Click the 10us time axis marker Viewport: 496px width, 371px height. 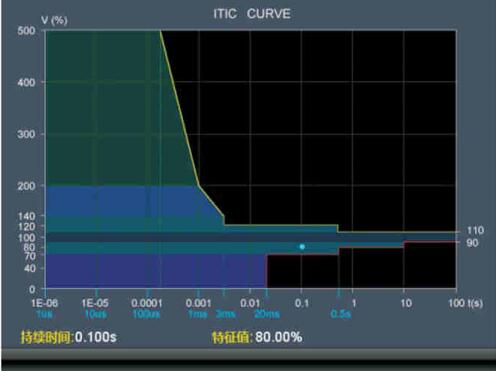(96, 314)
